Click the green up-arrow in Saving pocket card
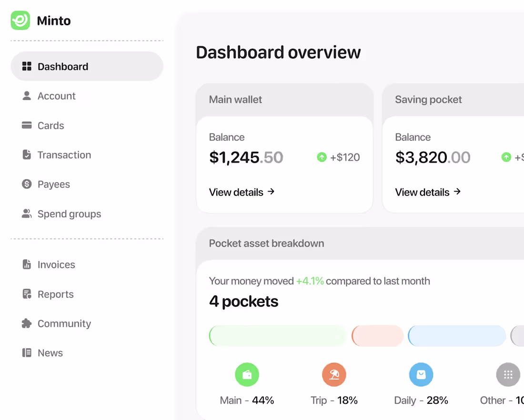524x420 pixels. [506, 157]
